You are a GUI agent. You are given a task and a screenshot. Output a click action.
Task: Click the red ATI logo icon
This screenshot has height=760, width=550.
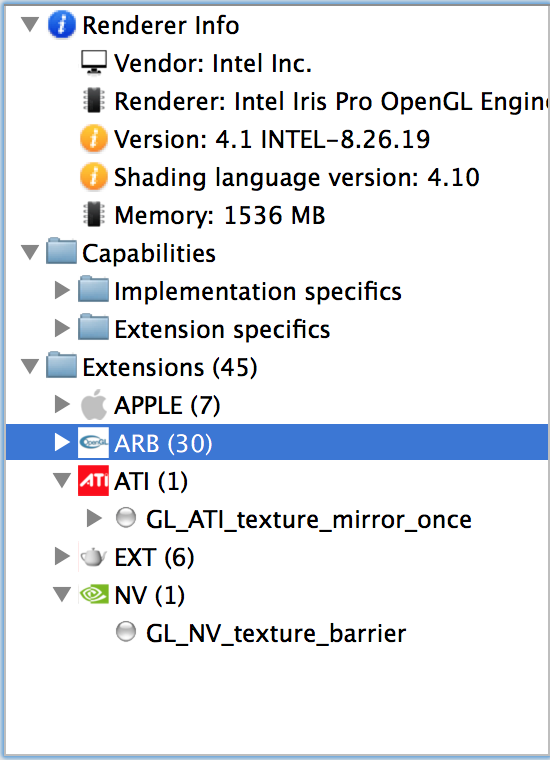click(x=94, y=481)
